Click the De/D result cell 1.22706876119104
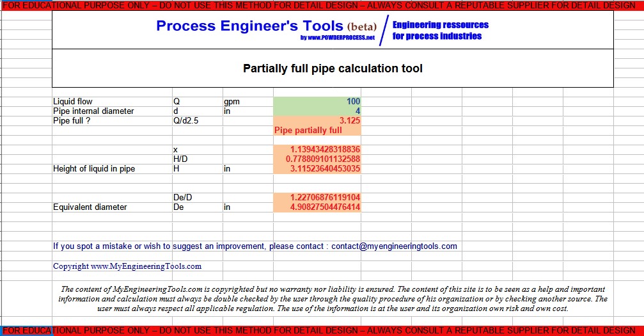Viewport: 644px width, 336px height. pos(317,197)
